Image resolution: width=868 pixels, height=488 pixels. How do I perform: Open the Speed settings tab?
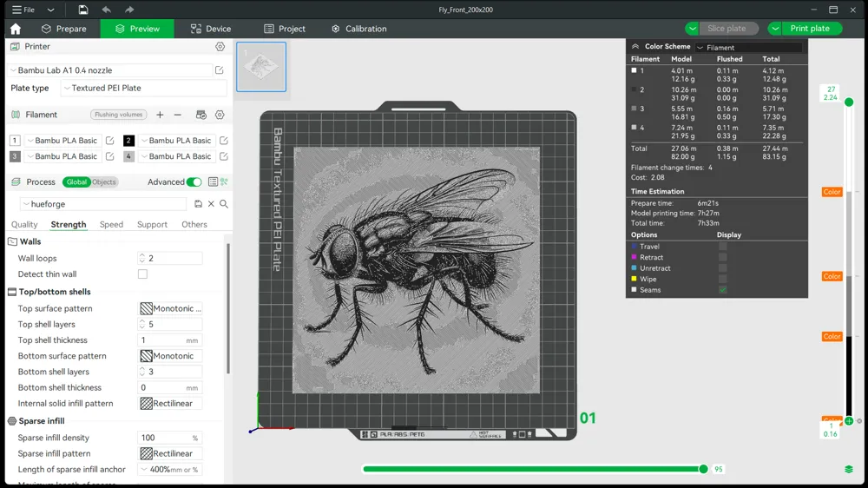click(111, 224)
